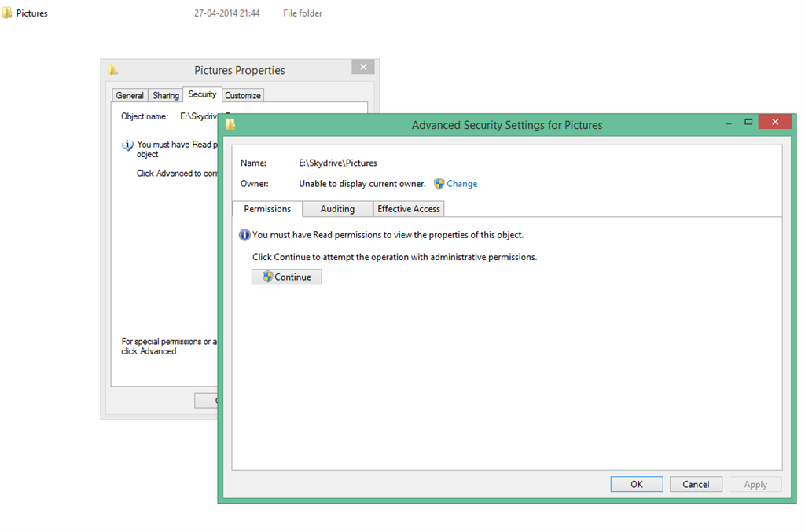The image size is (805, 532).
Task: Select Security tab in Pictures Properties
Action: tap(202, 94)
